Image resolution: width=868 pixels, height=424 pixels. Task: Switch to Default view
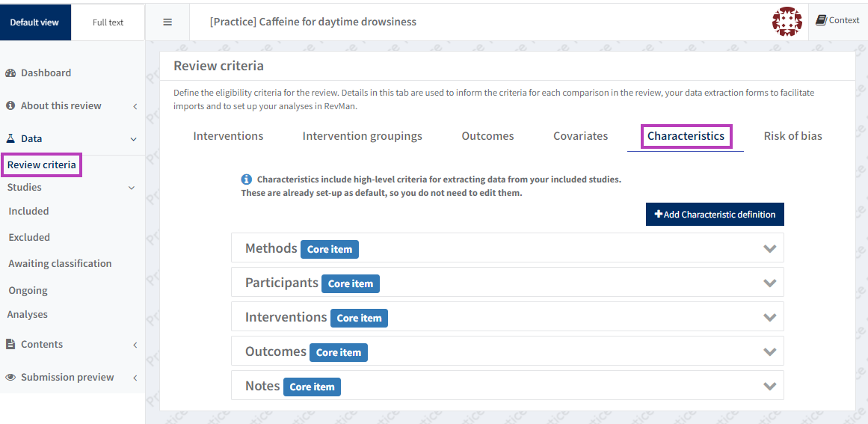(34, 22)
